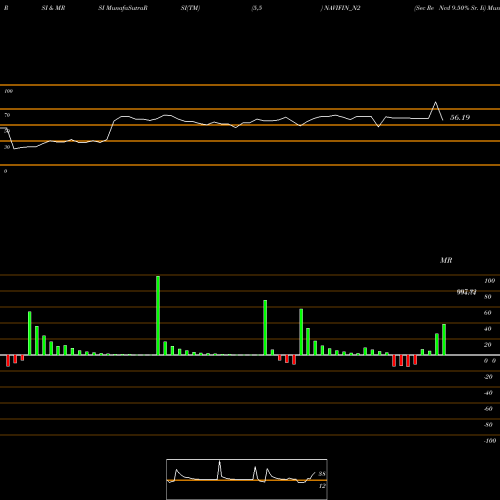This screenshot has height=500, width=500.
Task: Click the RSI axis label 70
Action: [x=7, y=115]
